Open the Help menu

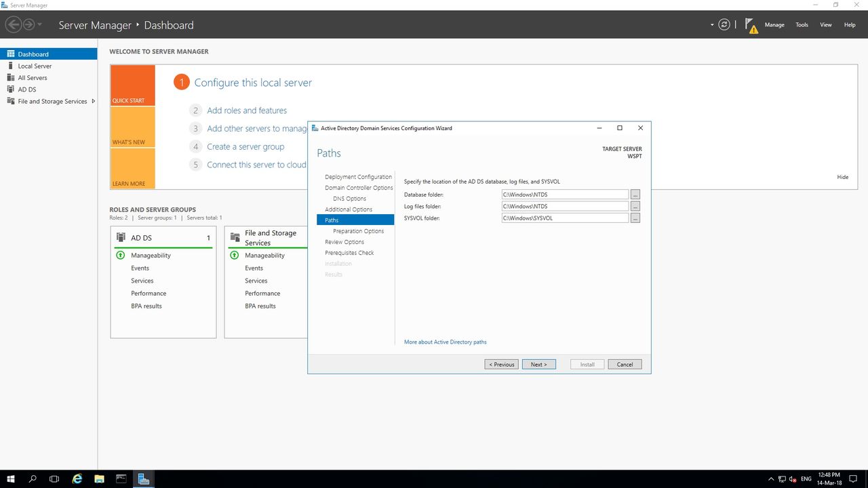(x=850, y=25)
